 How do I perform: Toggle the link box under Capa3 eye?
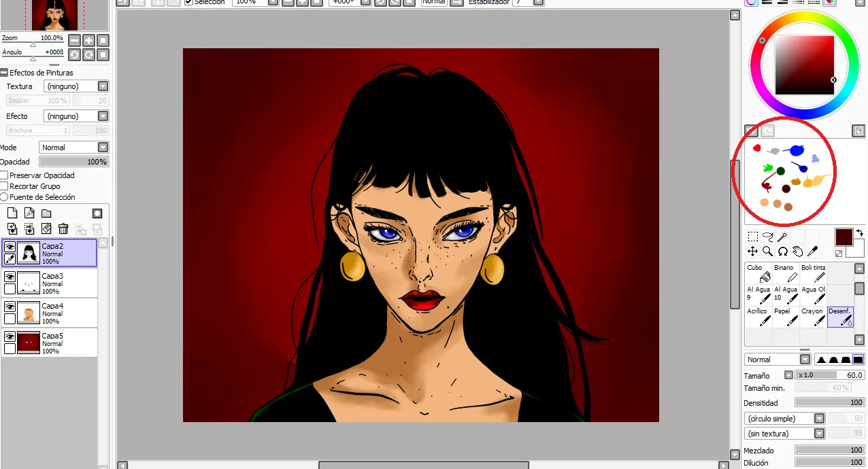(10, 289)
